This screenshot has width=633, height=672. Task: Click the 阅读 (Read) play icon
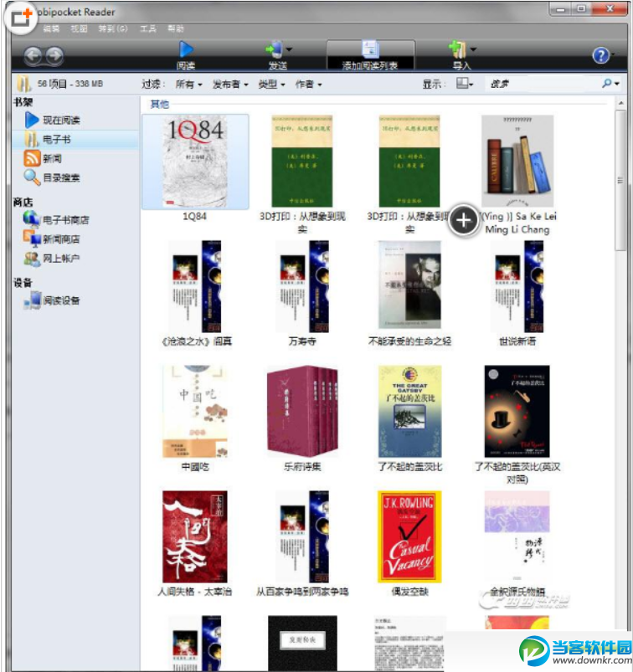pyautogui.click(x=186, y=49)
